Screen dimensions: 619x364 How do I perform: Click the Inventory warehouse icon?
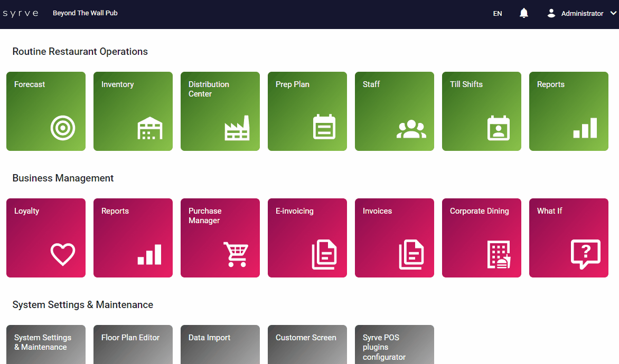pyautogui.click(x=150, y=128)
